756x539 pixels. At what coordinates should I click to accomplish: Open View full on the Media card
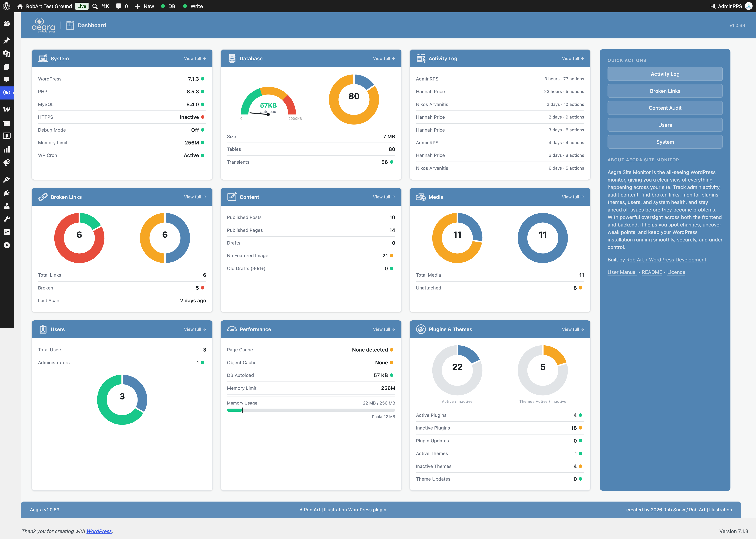pos(573,197)
